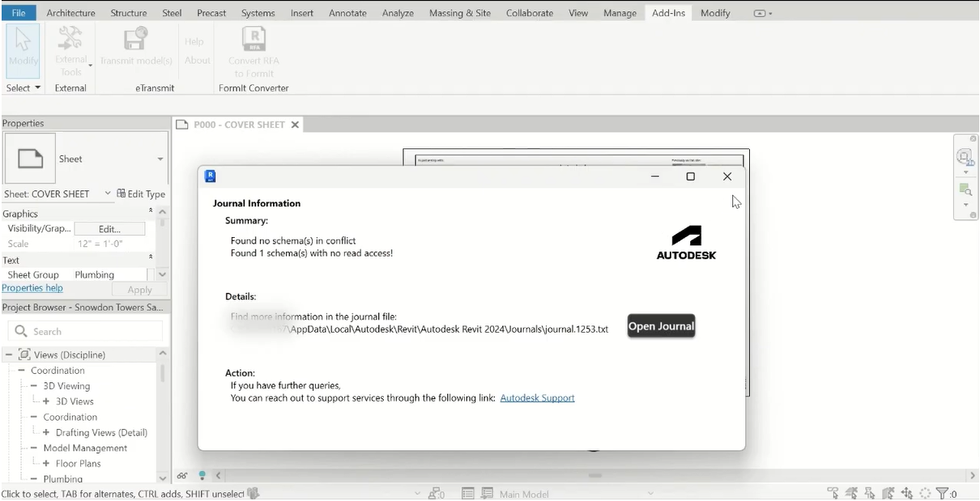Click Convert RFA to FormIt icon
This screenshot has height=501, width=980.
(254, 39)
